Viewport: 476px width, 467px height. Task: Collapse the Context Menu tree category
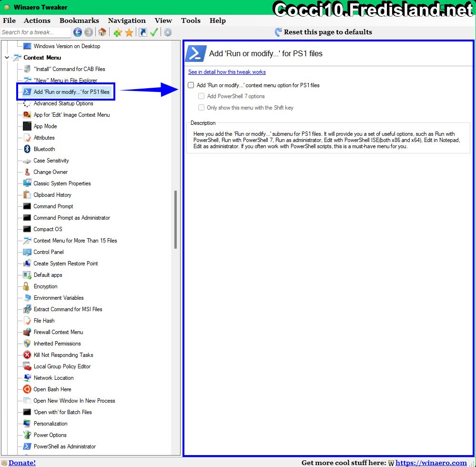click(7, 57)
